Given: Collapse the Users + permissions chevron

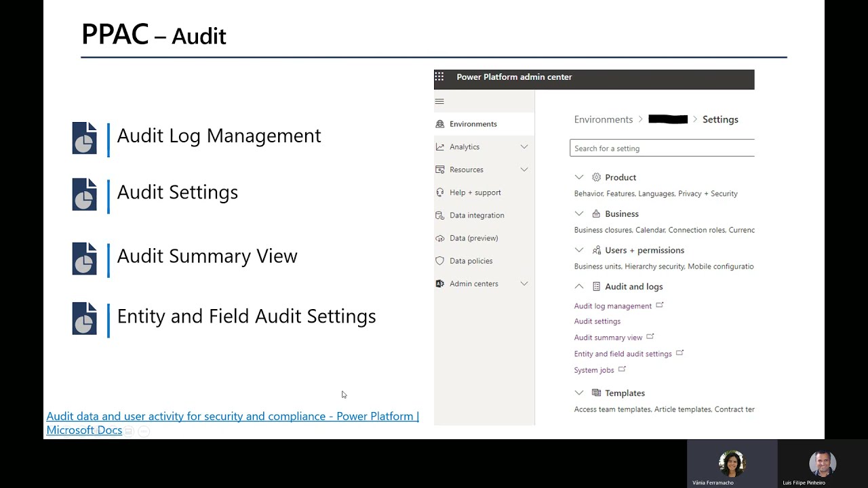Looking at the screenshot, I should coord(579,250).
